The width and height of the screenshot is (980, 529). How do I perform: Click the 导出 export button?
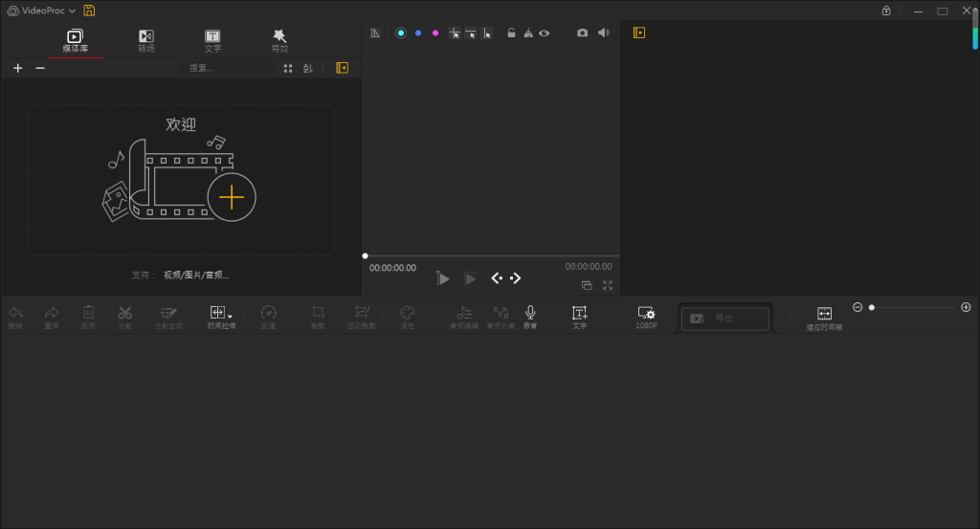click(x=725, y=319)
